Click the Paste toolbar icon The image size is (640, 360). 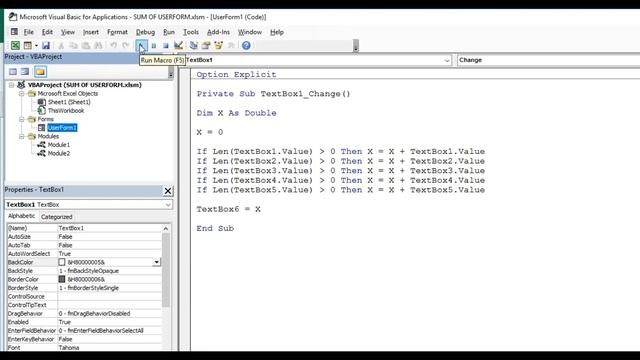pyautogui.click(x=86, y=45)
